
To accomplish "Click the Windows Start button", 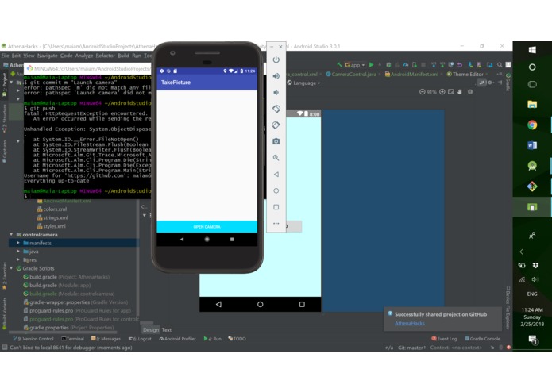I will [532, 50].
